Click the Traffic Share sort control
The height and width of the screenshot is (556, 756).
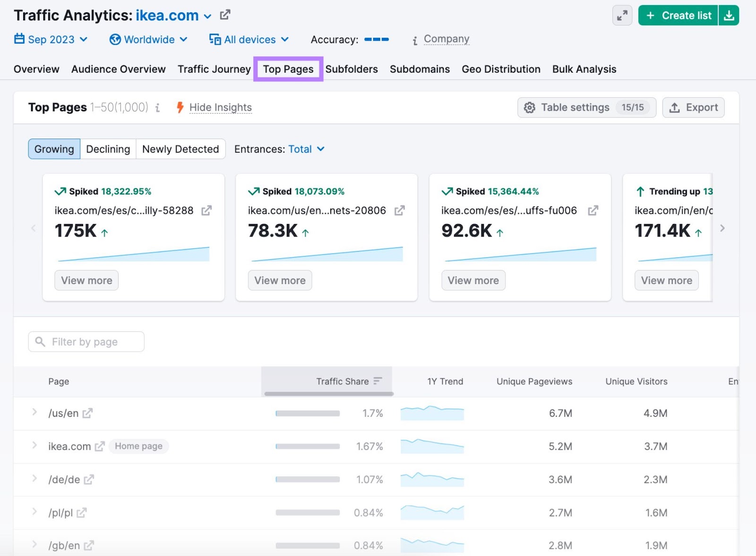tap(377, 381)
